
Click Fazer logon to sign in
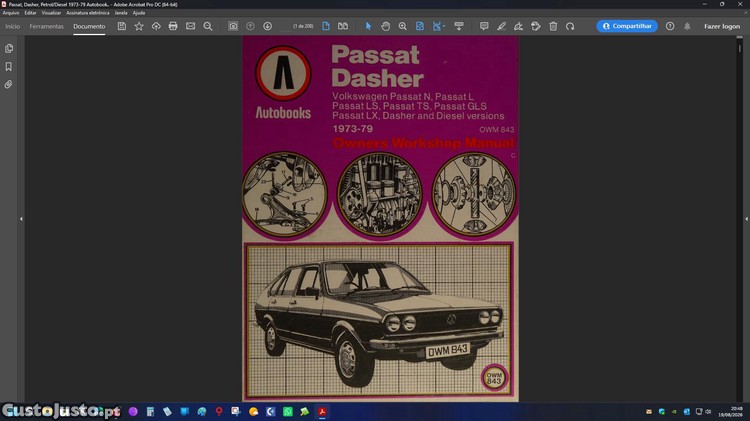(722, 26)
